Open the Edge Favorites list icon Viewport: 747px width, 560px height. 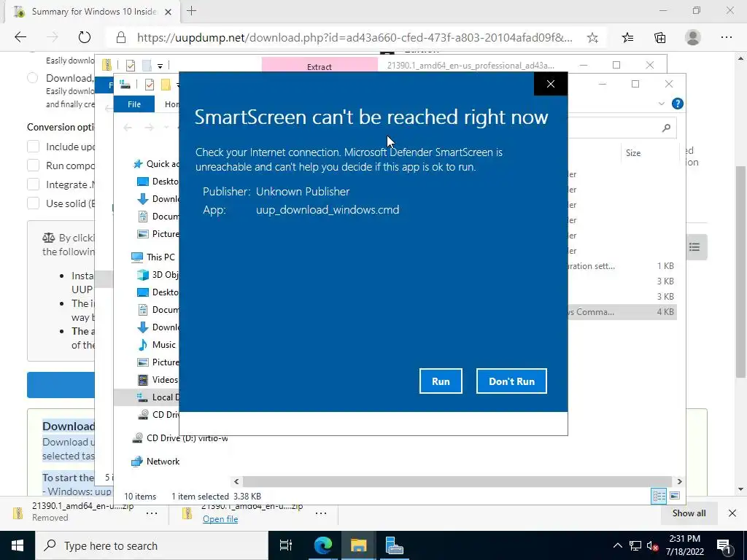pyautogui.click(x=628, y=38)
